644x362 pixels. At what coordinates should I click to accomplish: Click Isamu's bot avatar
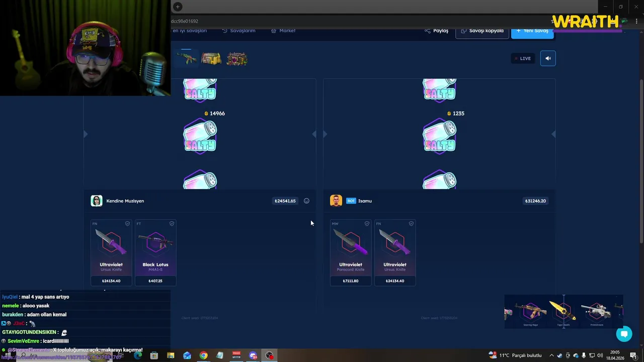tap(336, 201)
